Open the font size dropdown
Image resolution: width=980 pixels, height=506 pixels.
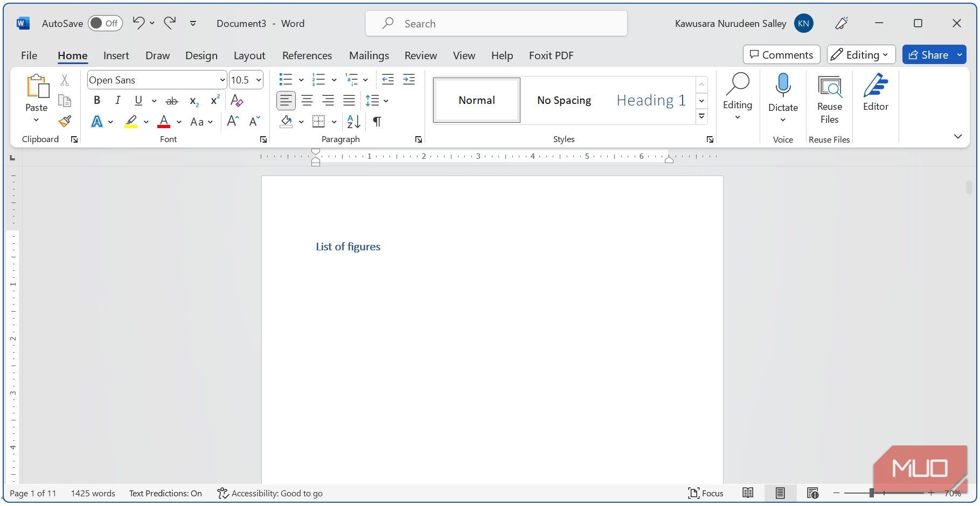[259, 80]
